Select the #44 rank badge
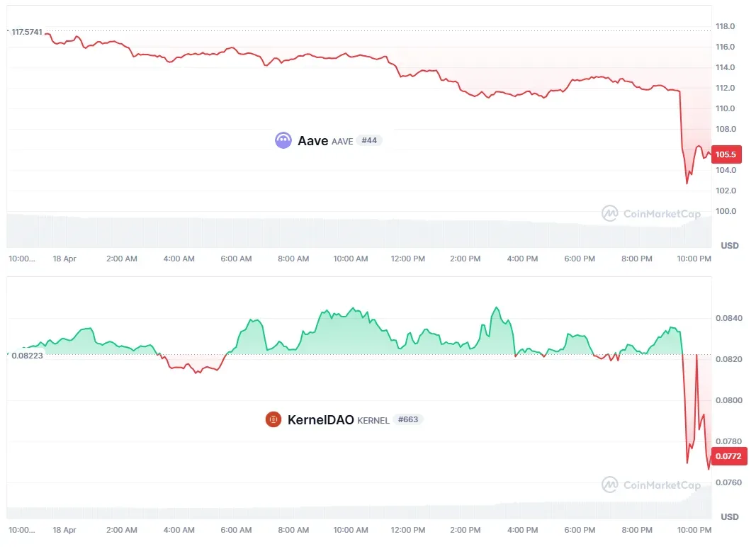The width and height of the screenshot is (756, 549). click(x=369, y=140)
